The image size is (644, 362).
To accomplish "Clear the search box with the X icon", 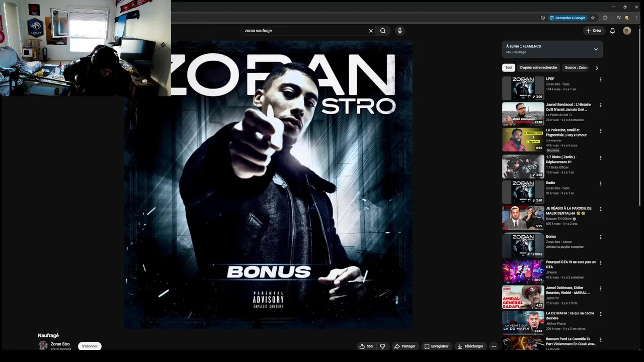I will coord(371,31).
